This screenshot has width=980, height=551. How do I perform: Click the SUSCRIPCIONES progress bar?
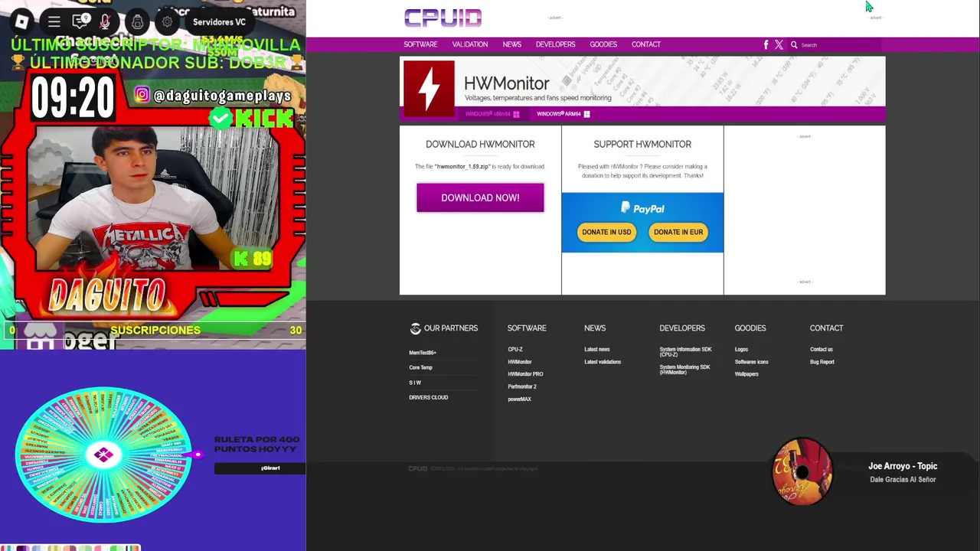coord(153,330)
